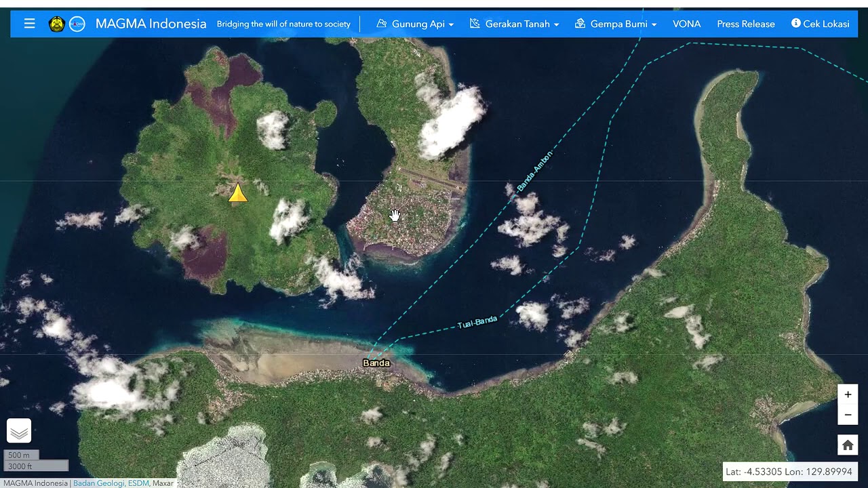868x488 pixels.
Task: Click the MAGMA Indonesia title
Action: click(x=151, y=24)
